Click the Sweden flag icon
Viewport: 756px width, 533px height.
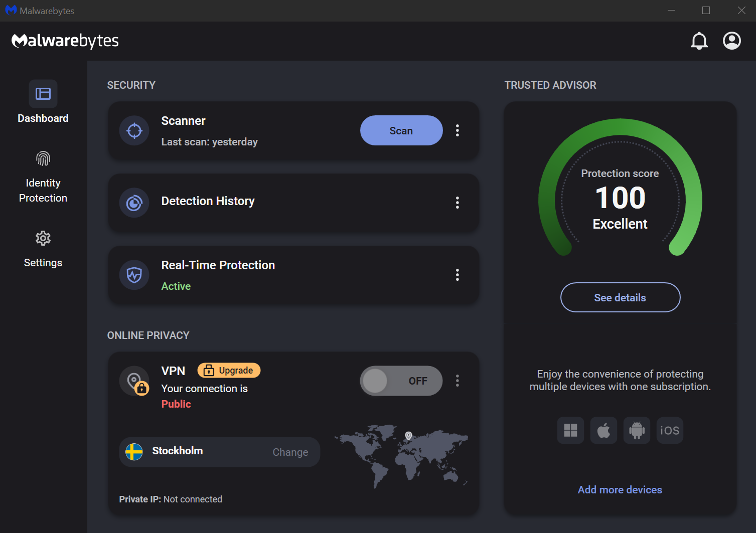(x=134, y=452)
